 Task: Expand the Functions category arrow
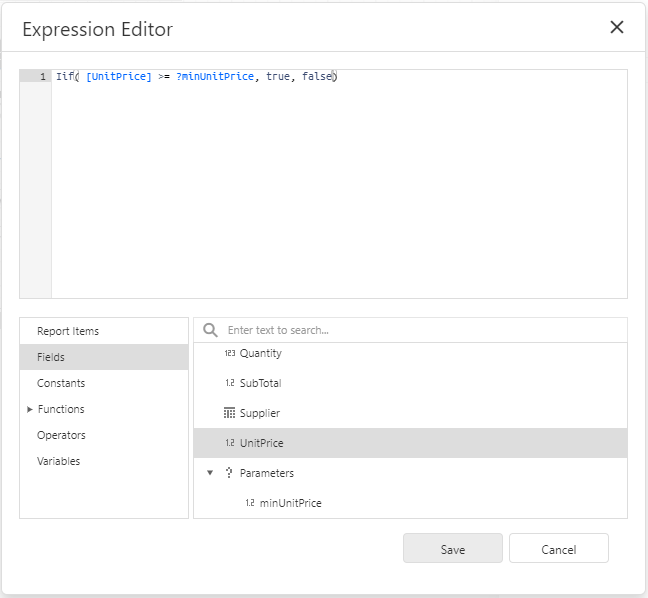(29, 409)
